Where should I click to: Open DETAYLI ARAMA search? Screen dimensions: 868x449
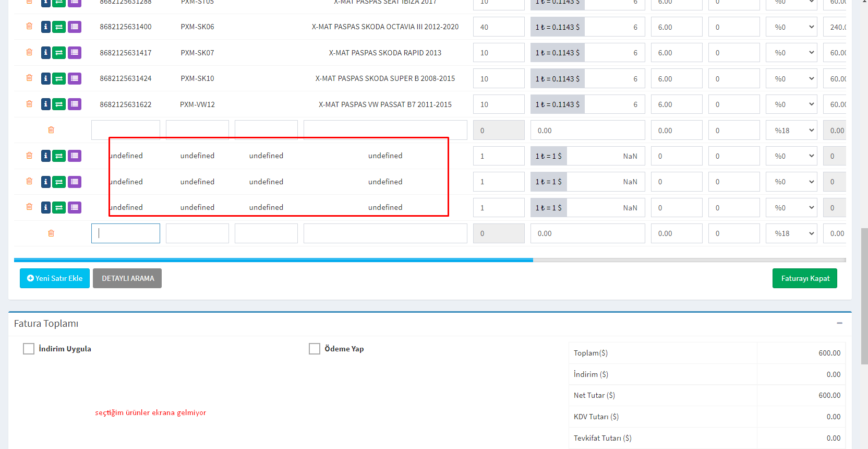pos(127,278)
